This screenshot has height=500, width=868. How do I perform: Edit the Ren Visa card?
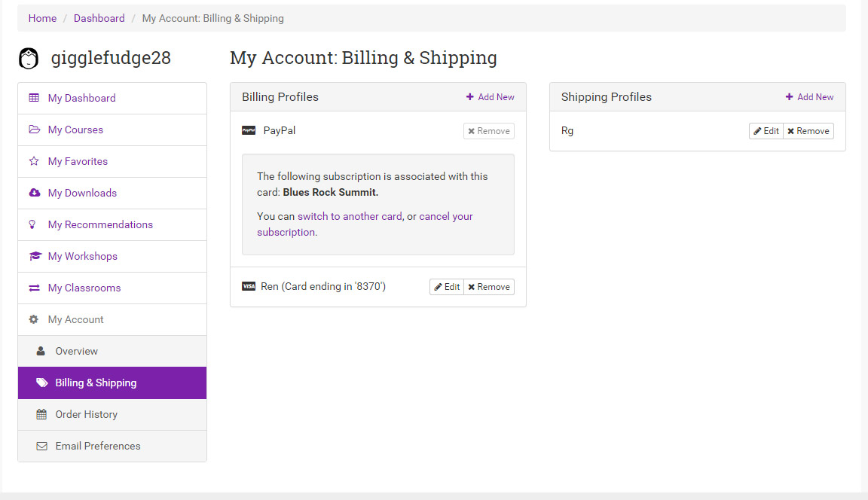[x=447, y=287]
